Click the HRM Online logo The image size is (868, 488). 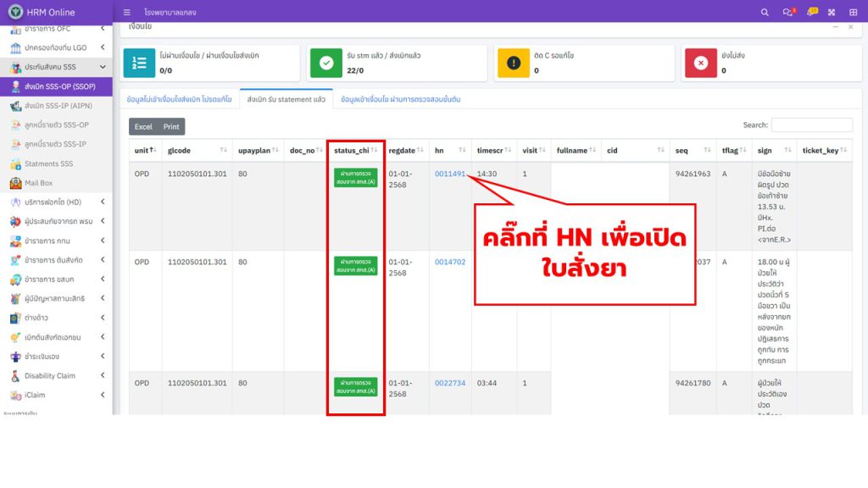tap(15, 12)
